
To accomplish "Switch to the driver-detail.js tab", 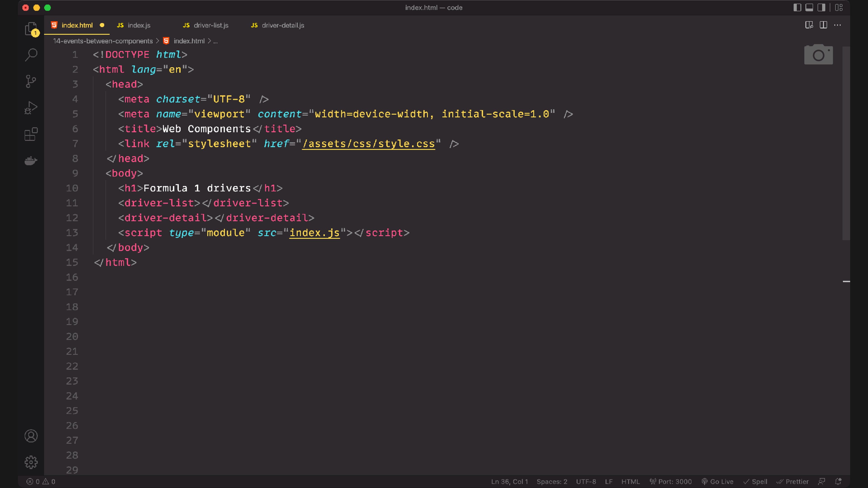I will click(x=283, y=25).
